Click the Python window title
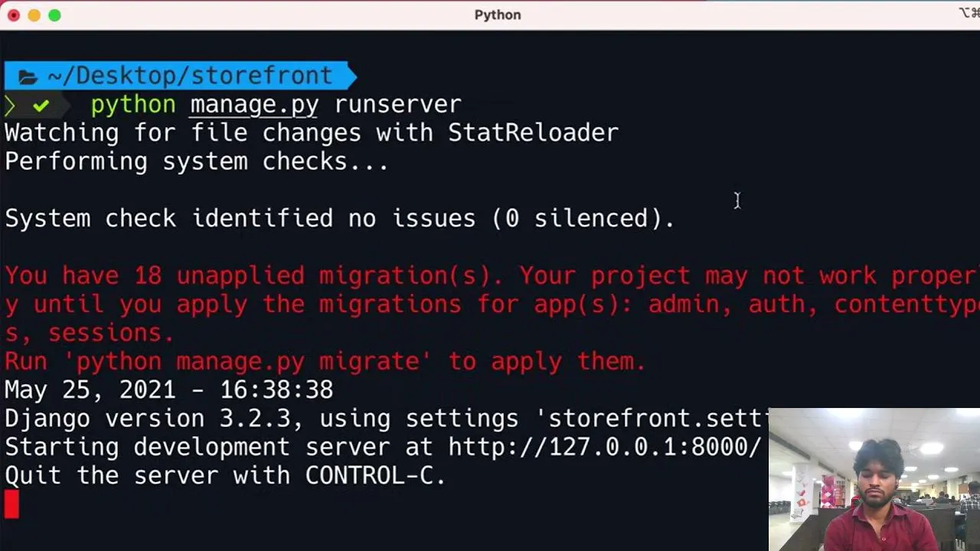The image size is (980, 551). point(498,15)
